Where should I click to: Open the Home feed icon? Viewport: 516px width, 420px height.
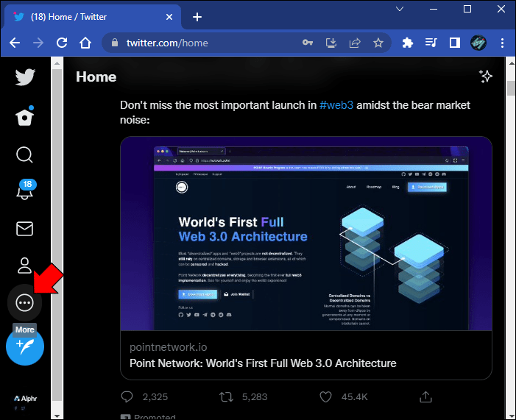pyautogui.click(x=25, y=116)
